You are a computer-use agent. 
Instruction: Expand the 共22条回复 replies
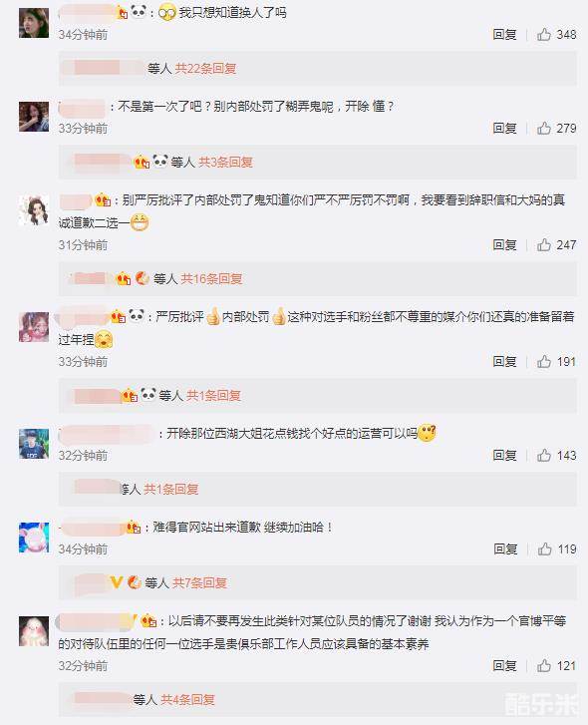(205, 69)
